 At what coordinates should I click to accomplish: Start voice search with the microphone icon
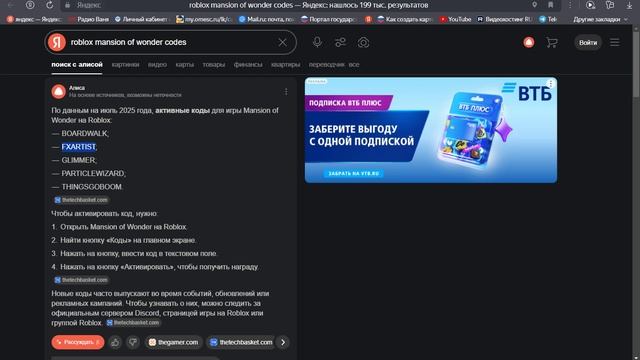pyautogui.click(x=317, y=42)
